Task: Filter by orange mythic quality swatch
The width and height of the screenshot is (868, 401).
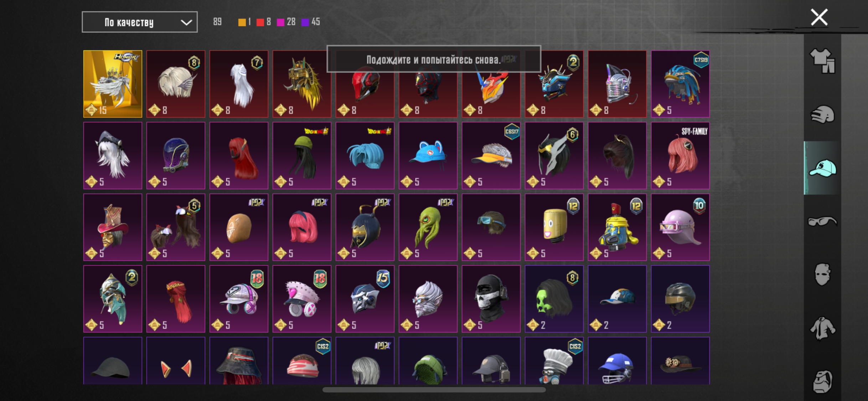Action: pyautogui.click(x=242, y=22)
